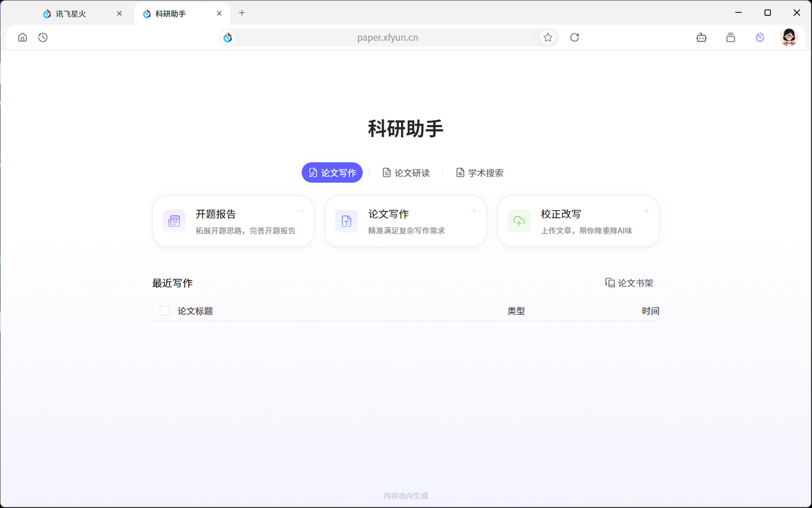The width and height of the screenshot is (812, 508).
Task: Click the 校正改写 upload cloud icon
Action: coord(519,221)
